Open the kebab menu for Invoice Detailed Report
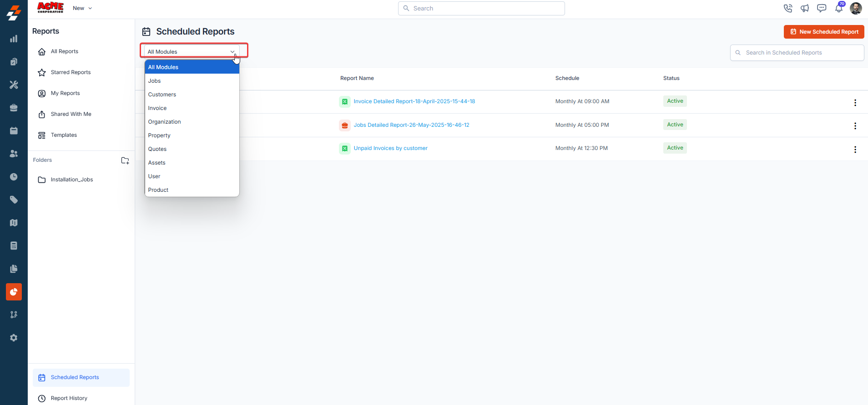 [x=855, y=103]
